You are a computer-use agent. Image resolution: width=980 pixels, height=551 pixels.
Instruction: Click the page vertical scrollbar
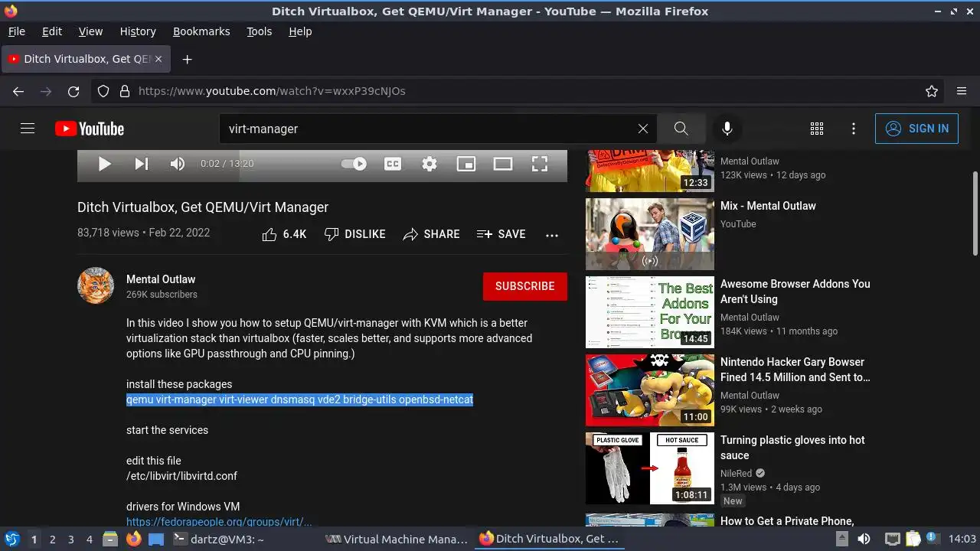[x=975, y=214]
